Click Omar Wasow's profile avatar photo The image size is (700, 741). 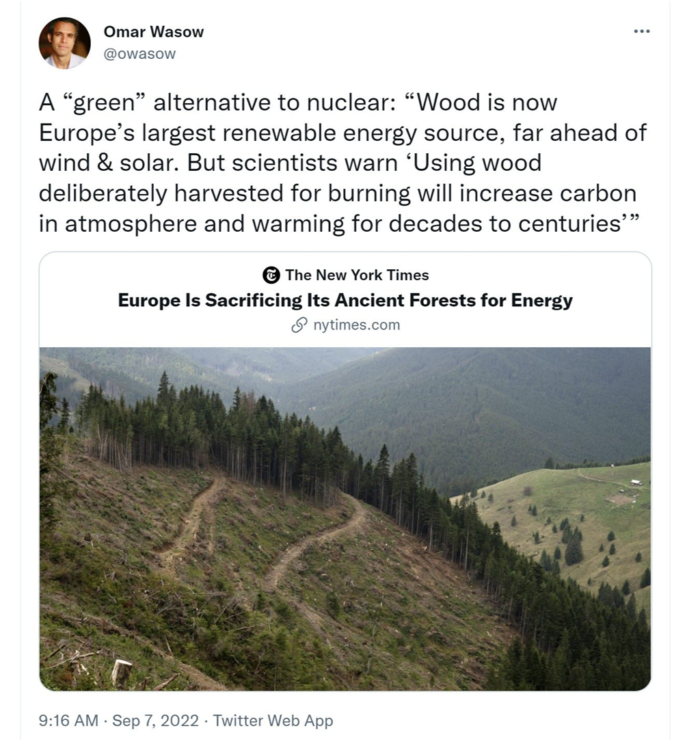(x=64, y=43)
